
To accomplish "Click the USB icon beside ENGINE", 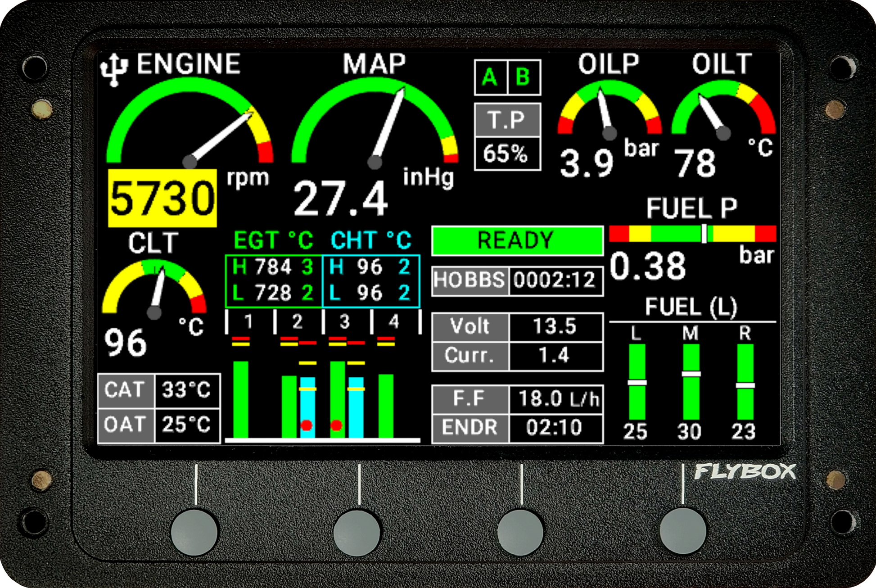I will click(114, 69).
